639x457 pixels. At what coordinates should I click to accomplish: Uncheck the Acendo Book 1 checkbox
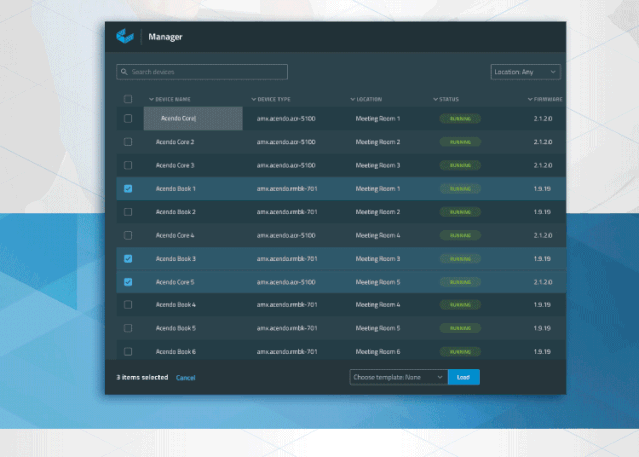[127, 188]
